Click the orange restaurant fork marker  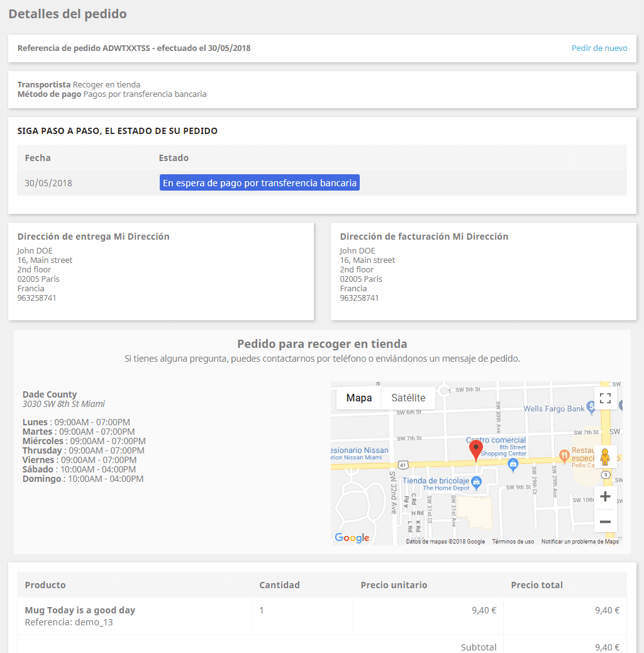click(x=564, y=454)
